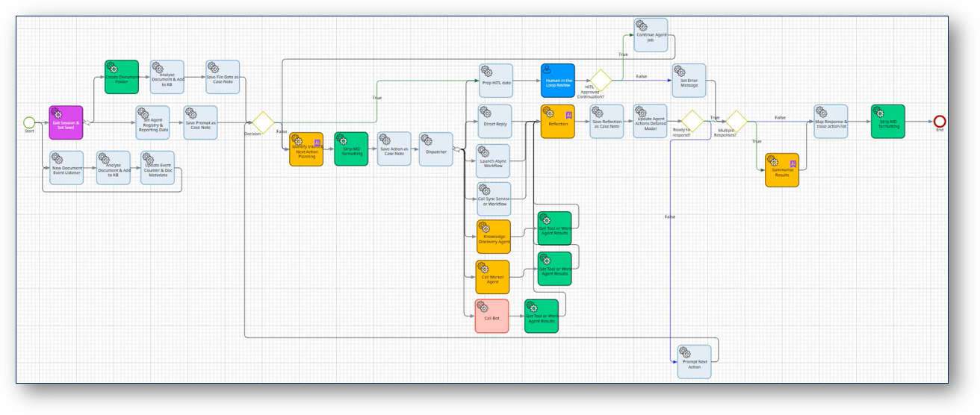Click the green Start event circle
This screenshot has width=980, height=415.
click(x=29, y=122)
